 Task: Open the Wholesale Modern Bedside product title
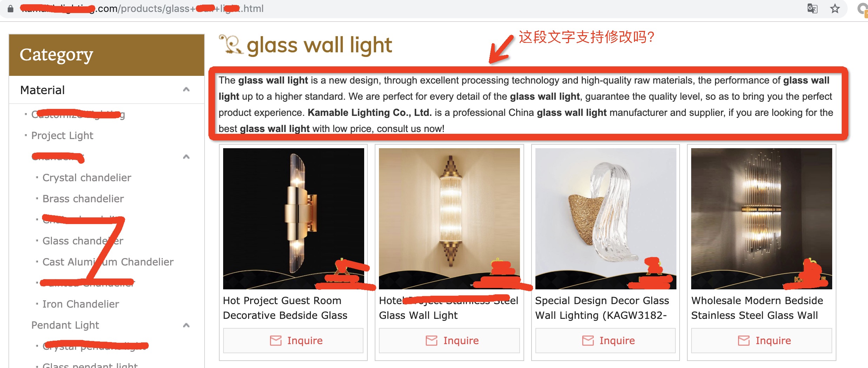click(757, 308)
